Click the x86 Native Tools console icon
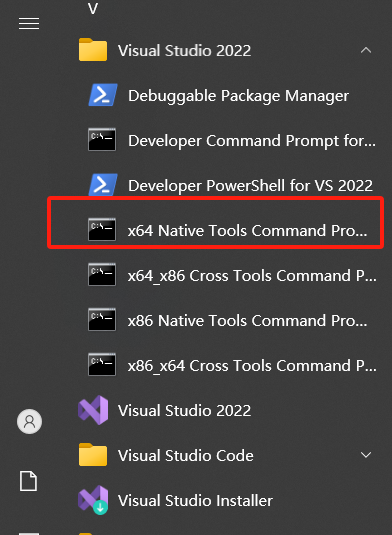The width and height of the screenshot is (392, 535). click(x=102, y=320)
